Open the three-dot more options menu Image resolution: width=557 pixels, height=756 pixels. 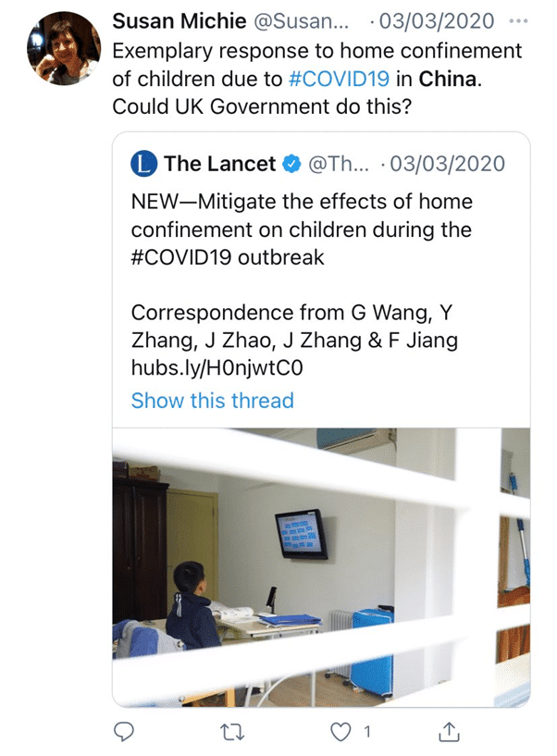pyautogui.click(x=518, y=21)
